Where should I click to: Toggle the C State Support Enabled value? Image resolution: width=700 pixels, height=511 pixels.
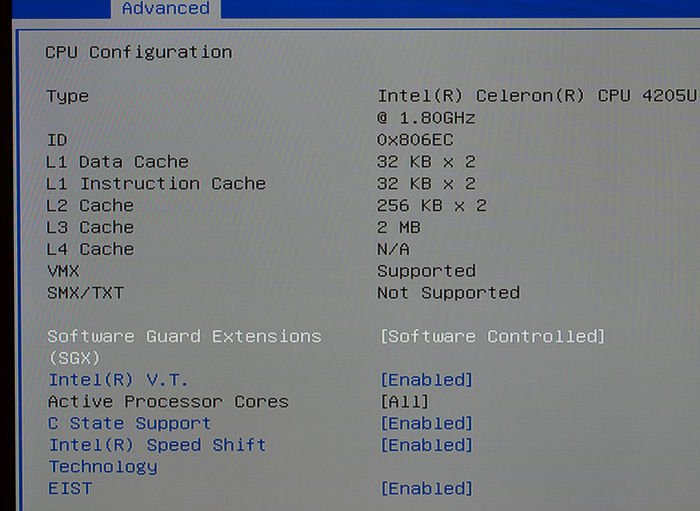426,424
